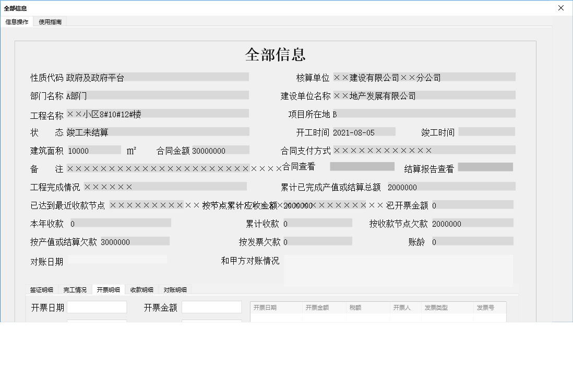
Task: Click inside the 开票金额 input box
Action: (211, 307)
